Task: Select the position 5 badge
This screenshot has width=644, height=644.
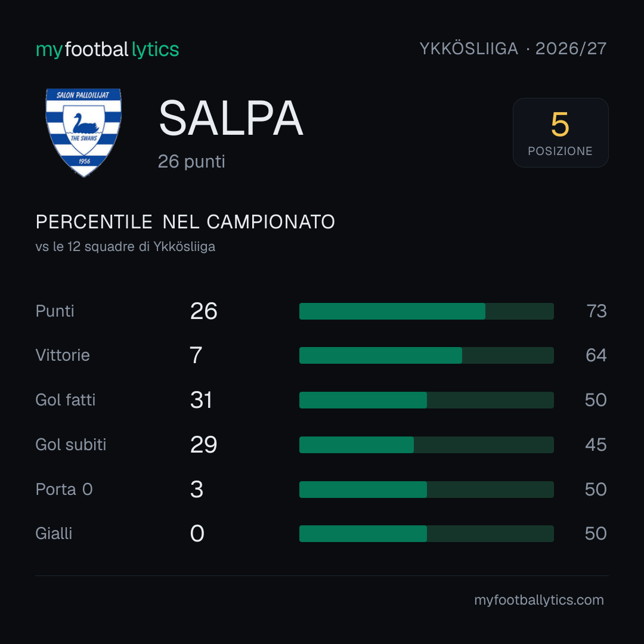Action: tap(560, 132)
